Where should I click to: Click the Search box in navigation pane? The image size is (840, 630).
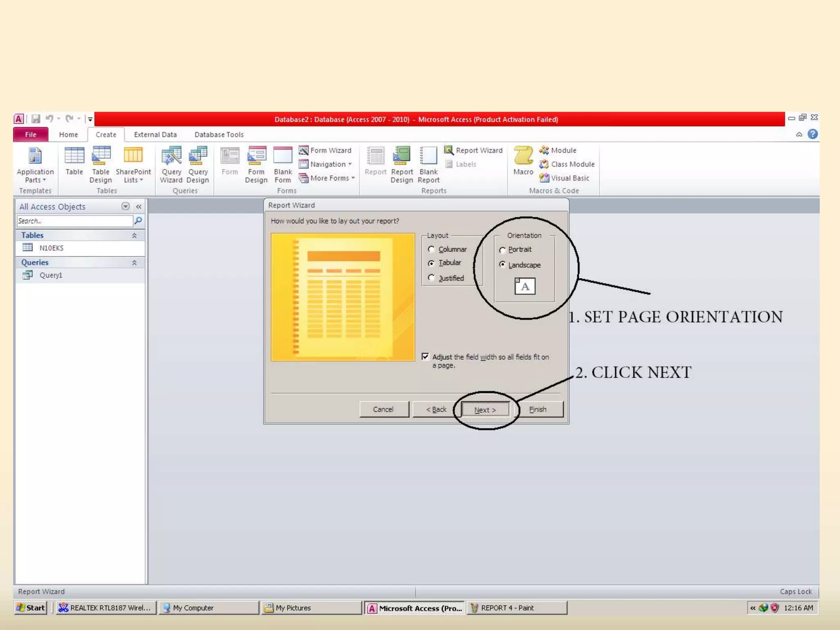(74, 221)
